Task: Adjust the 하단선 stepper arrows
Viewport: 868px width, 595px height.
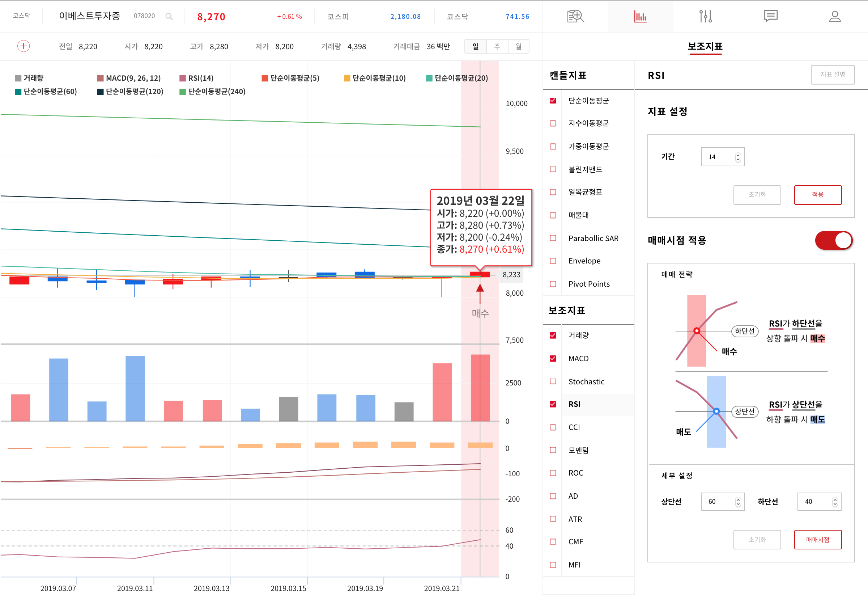Action: (835, 502)
